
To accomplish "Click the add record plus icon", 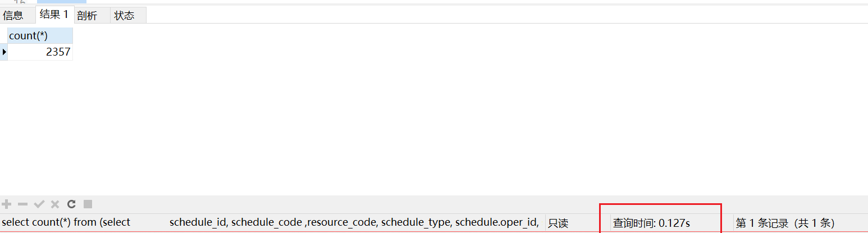I will [7, 204].
